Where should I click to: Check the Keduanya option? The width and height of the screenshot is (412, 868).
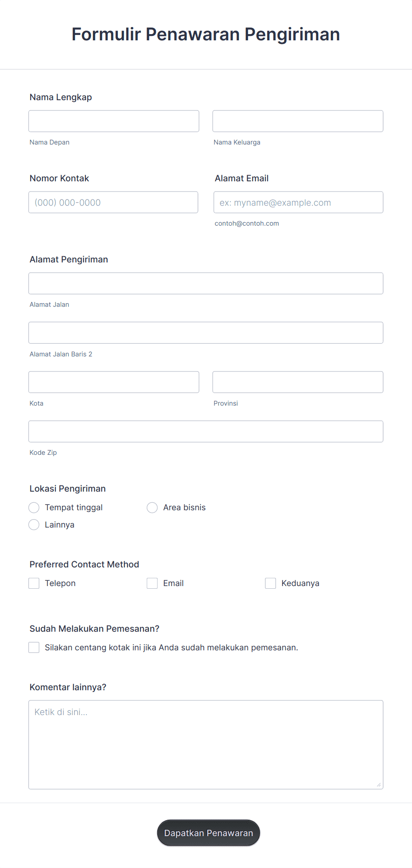[270, 583]
